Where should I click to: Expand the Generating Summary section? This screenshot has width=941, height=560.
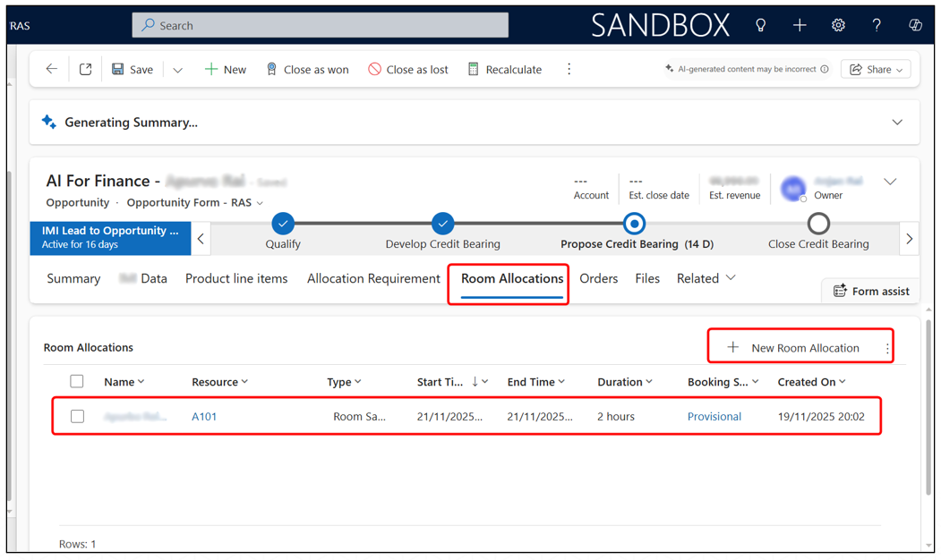pos(897,123)
